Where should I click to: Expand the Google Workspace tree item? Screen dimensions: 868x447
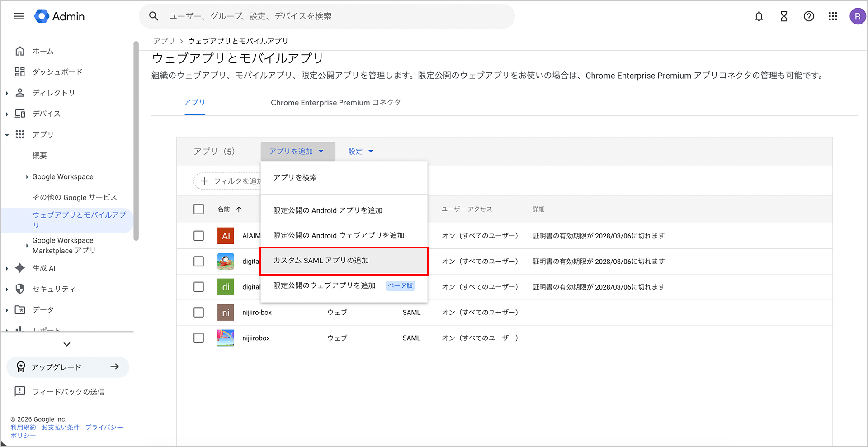tap(27, 177)
